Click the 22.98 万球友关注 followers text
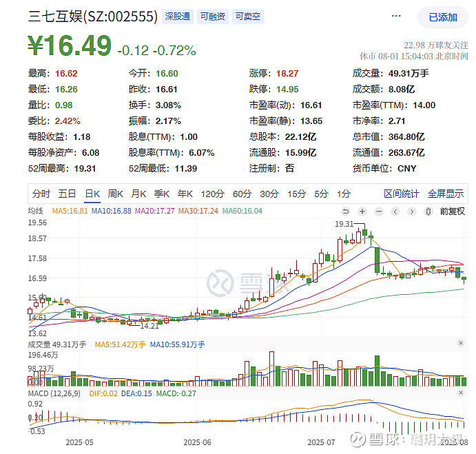 (436, 45)
